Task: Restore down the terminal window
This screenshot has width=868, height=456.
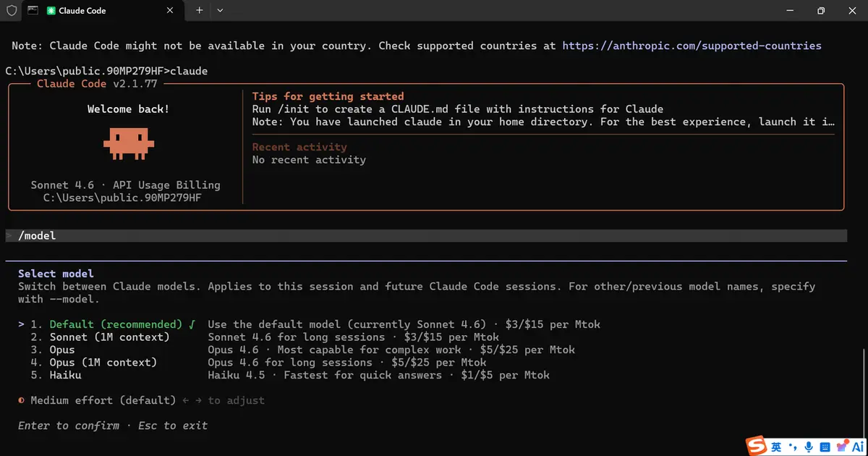Action: 821,11
